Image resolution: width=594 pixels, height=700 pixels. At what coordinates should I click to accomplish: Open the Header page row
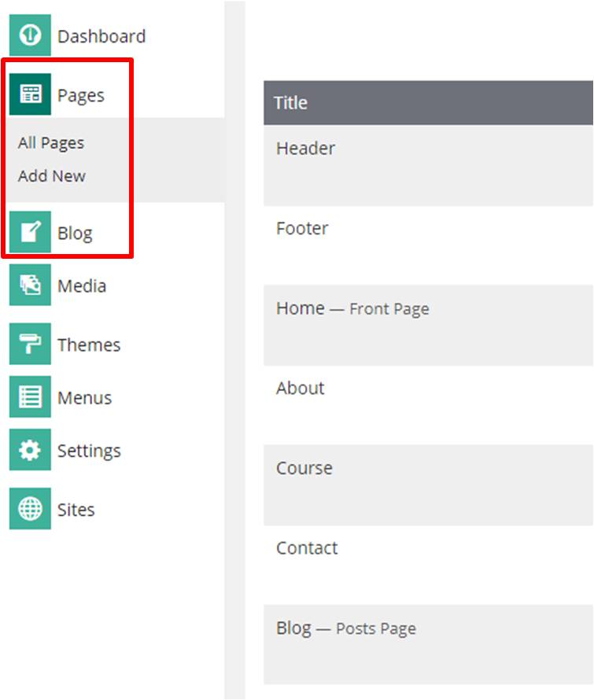pos(428,166)
